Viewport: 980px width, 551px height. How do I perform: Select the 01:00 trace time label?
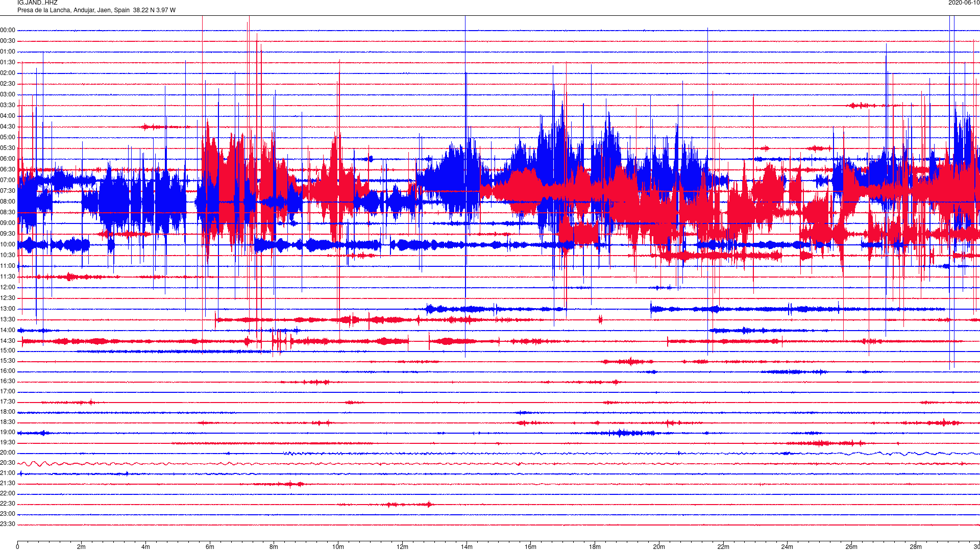click(8, 52)
